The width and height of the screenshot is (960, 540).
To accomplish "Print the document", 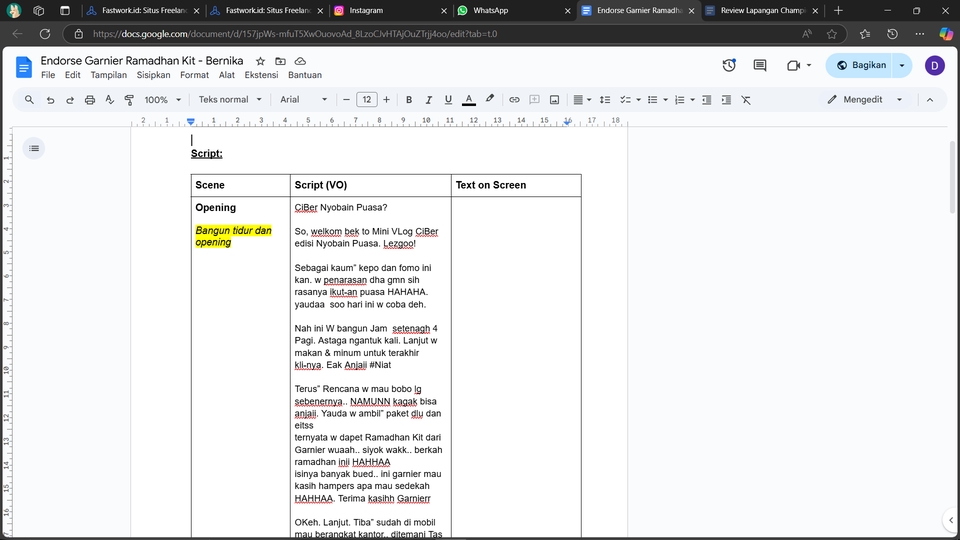I will (x=90, y=100).
